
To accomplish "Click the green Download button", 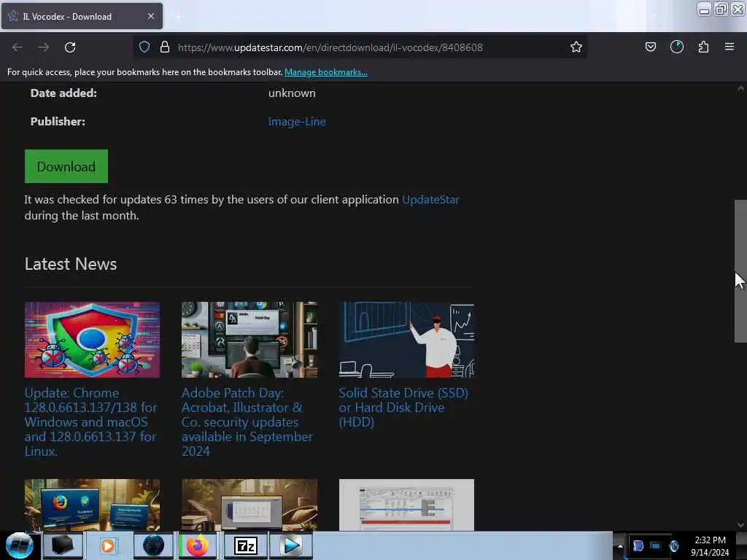I will tap(66, 166).
